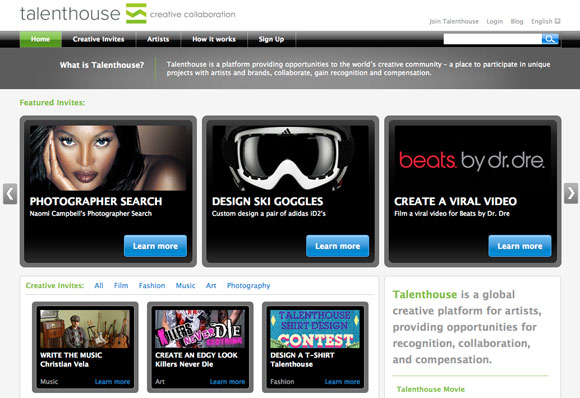Screen dimensions: 580x398
Task: Click the Custom design adidas iD2's subtitle
Action: (x=269, y=213)
